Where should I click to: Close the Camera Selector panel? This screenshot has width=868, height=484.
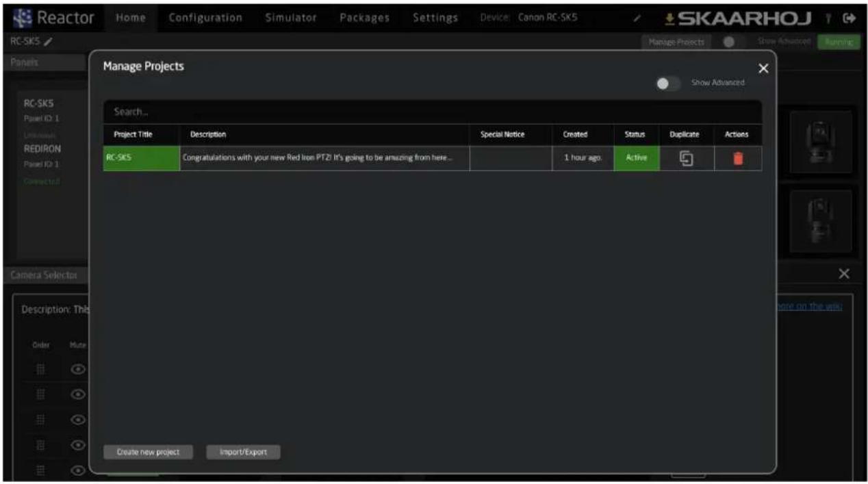tap(844, 274)
